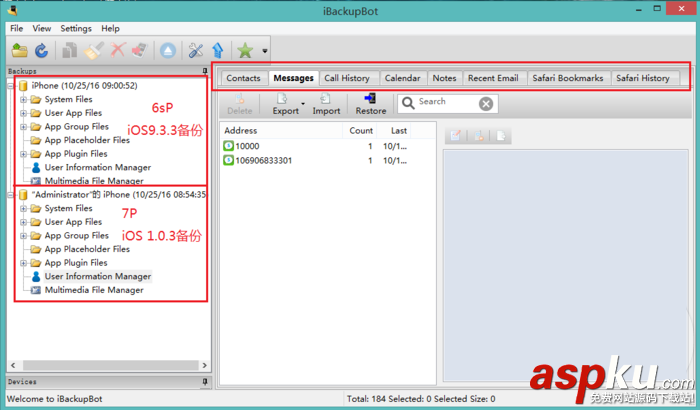Open the Recent Email tab

(x=493, y=78)
